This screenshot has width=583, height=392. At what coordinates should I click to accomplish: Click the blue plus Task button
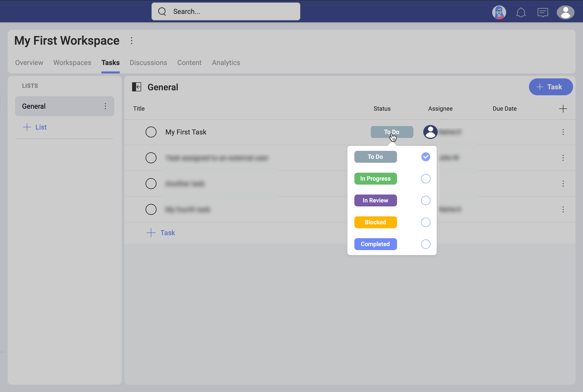coord(551,87)
